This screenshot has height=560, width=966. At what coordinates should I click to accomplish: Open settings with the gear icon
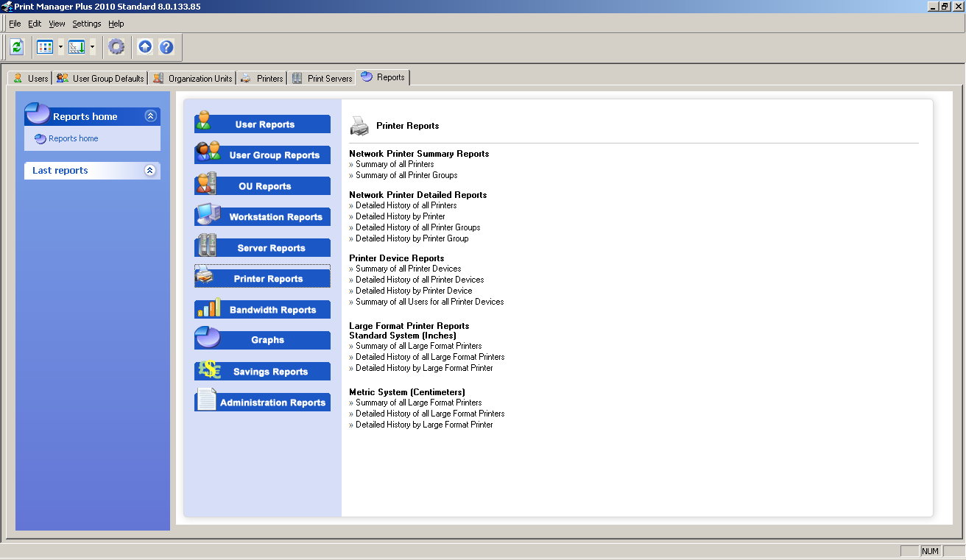[116, 47]
